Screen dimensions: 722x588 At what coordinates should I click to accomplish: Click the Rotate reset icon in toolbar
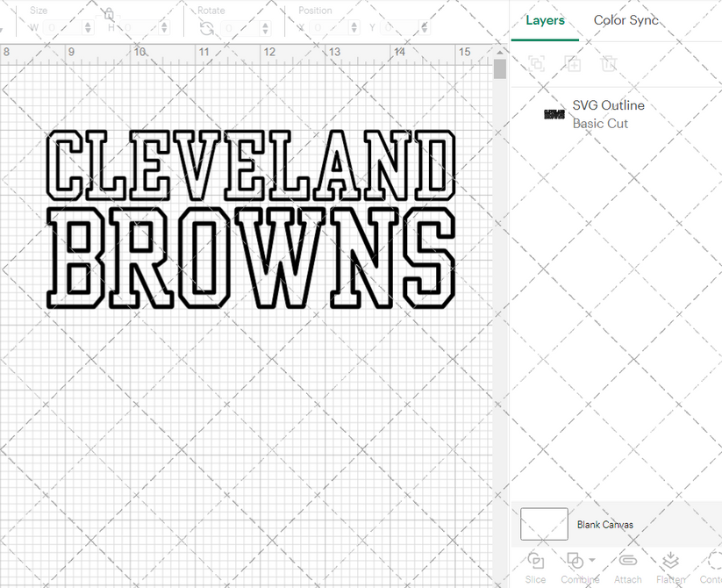click(x=205, y=27)
